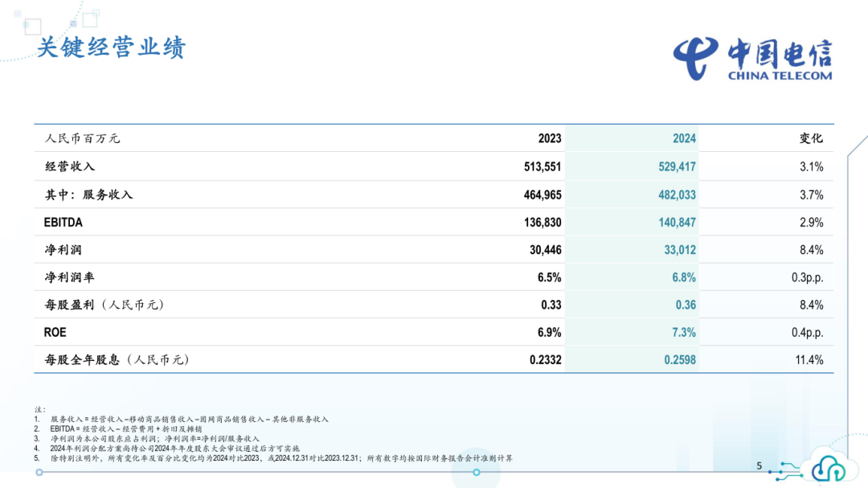The width and height of the screenshot is (868, 488).
Task: Click the 2024 operating revenue value 529,417
Action: tap(678, 166)
